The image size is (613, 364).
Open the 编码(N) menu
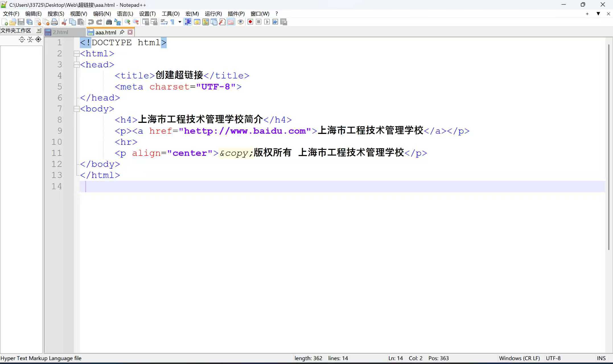point(102,14)
